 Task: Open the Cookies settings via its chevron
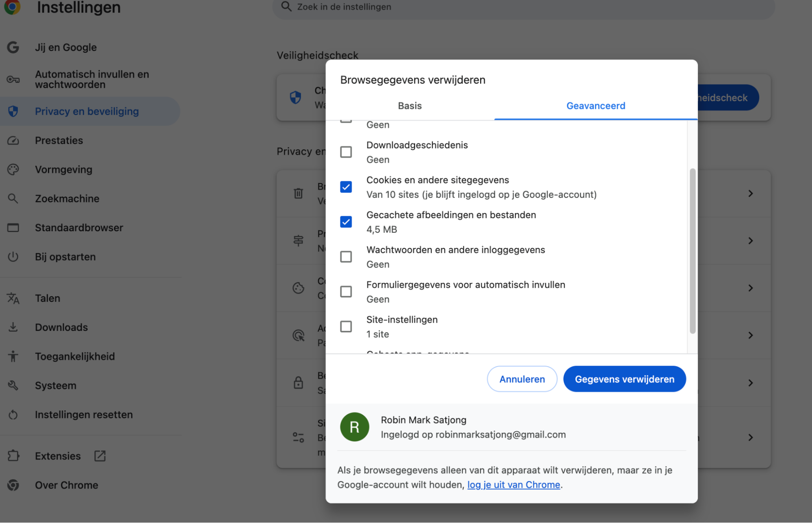pyautogui.click(x=750, y=288)
